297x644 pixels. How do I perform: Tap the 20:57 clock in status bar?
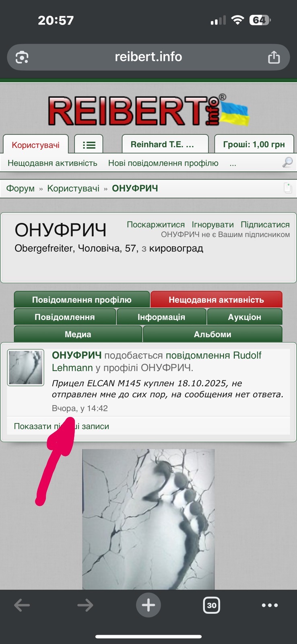click(x=56, y=21)
